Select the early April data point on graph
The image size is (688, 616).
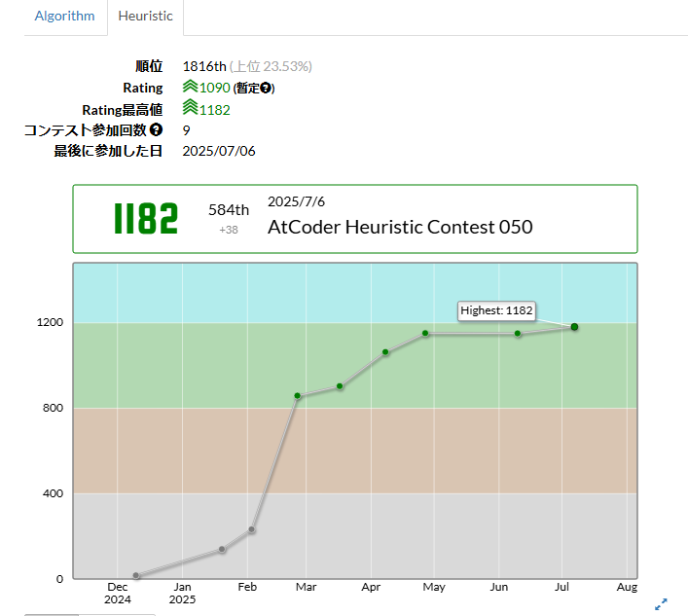point(385,352)
